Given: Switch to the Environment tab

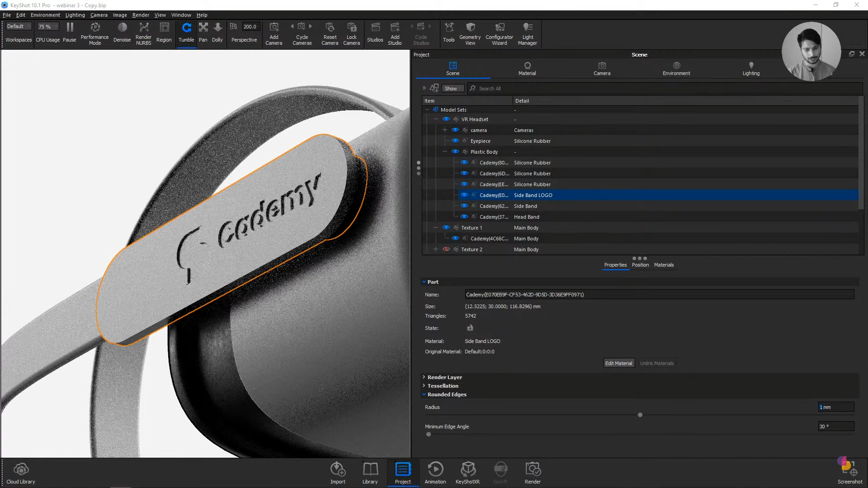Looking at the screenshot, I should coord(676,69).
